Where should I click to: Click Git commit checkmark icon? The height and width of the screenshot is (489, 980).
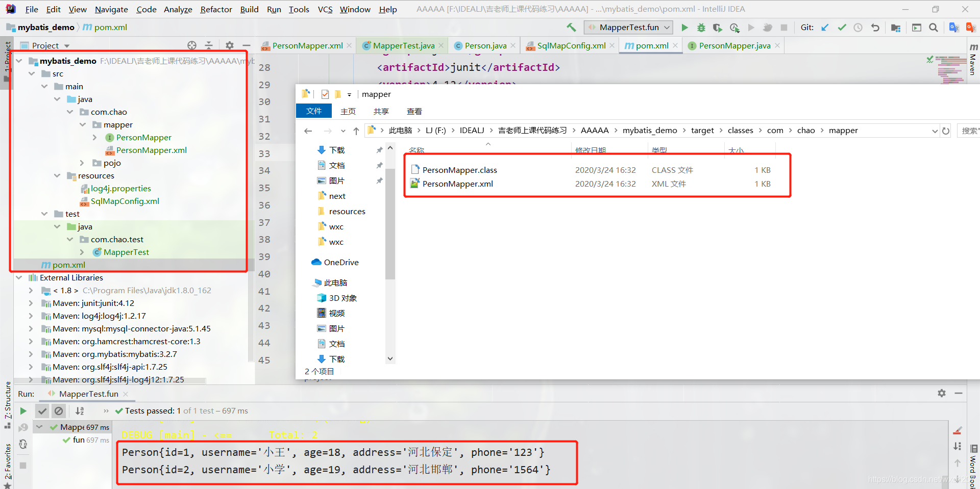tap(842, 28)
